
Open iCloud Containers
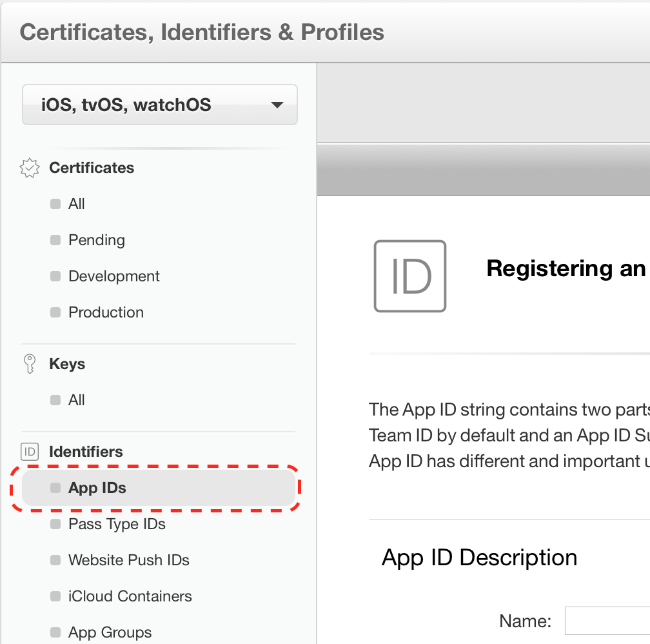(130, 596)
